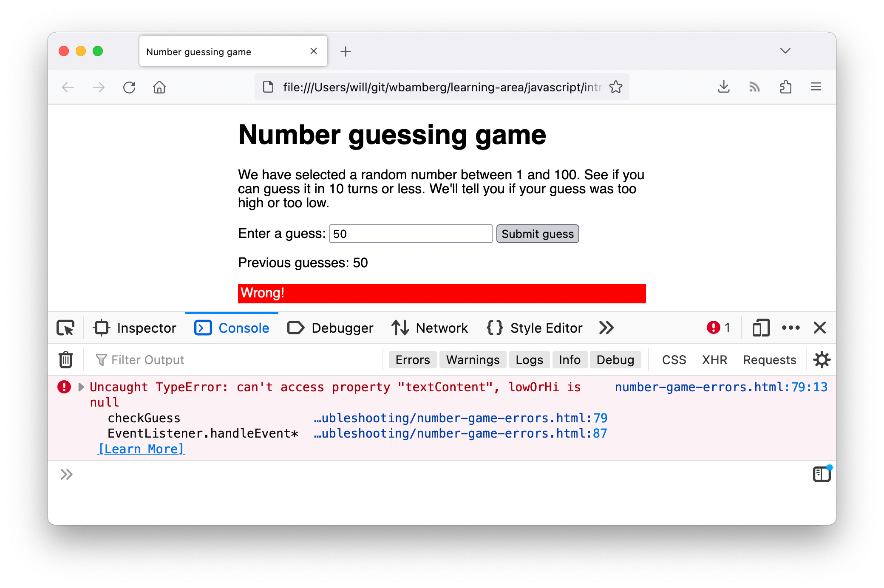This screenshot has height=588, width=884.
Task: Click the guess input field
Action: pos(410,234)
